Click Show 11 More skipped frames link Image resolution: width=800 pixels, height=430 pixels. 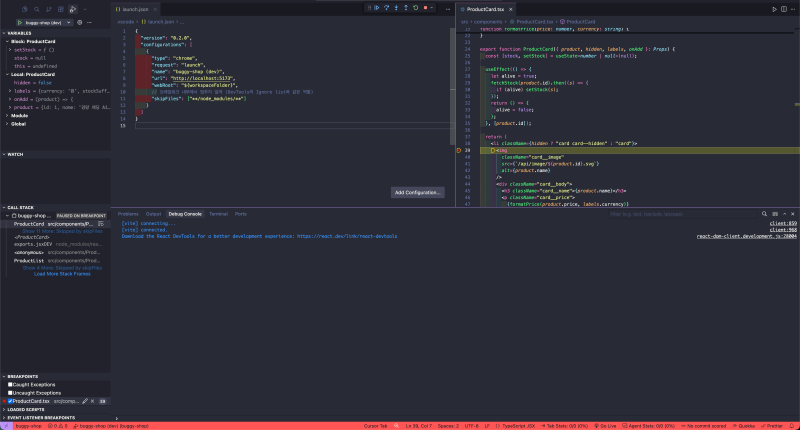[62, 231]
